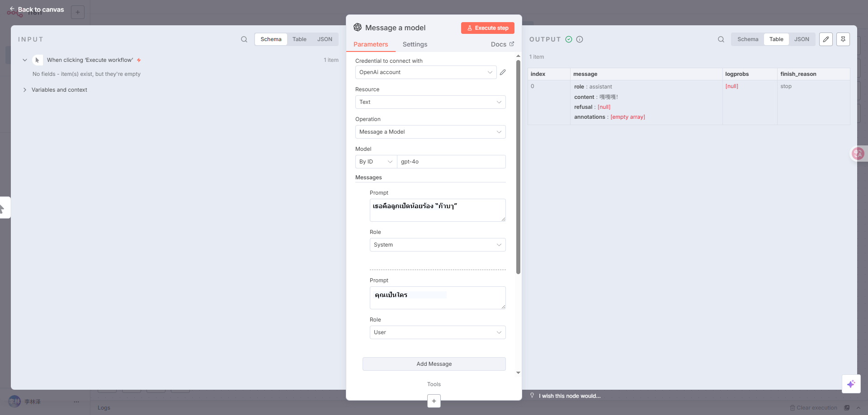Click the Execute step button
The height and width of the screenshot is (415, 868).
pos(487,28)
